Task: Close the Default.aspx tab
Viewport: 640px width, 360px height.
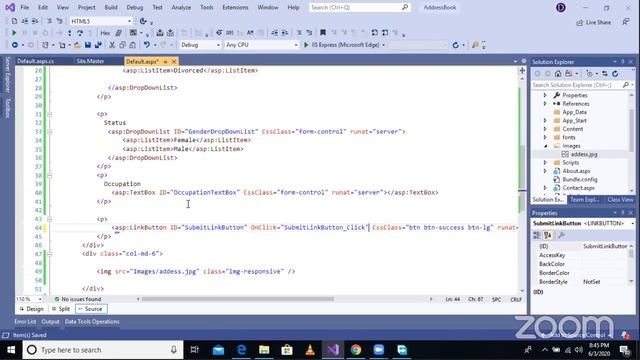Action: (x=174, y=62)
